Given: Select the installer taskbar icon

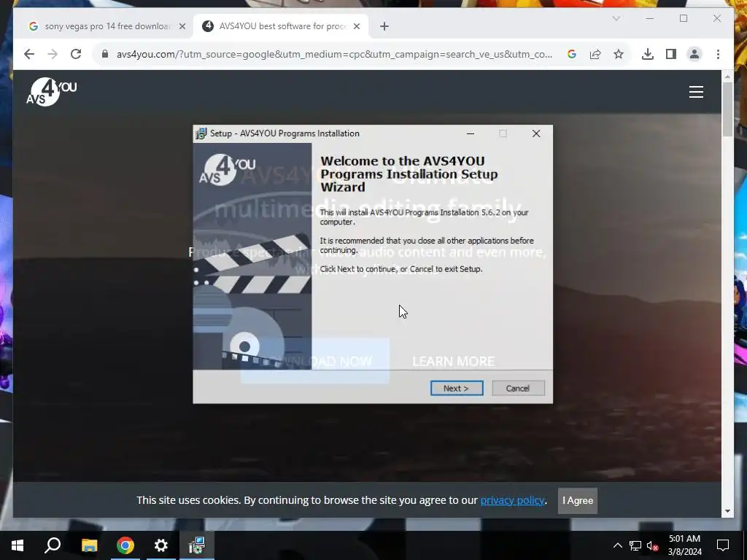Looking at the screenshot, I should click(197, 545).
